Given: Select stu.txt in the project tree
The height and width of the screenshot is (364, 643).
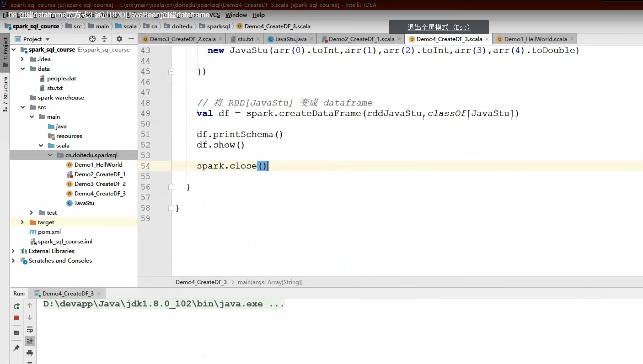Looking at the screenshot, I should 55,88.
